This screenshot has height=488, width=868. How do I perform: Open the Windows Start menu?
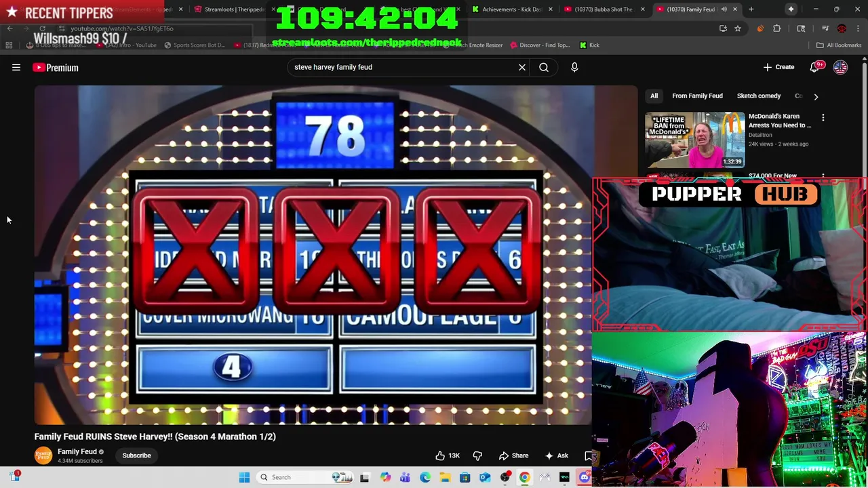click(x=244, y=477)
